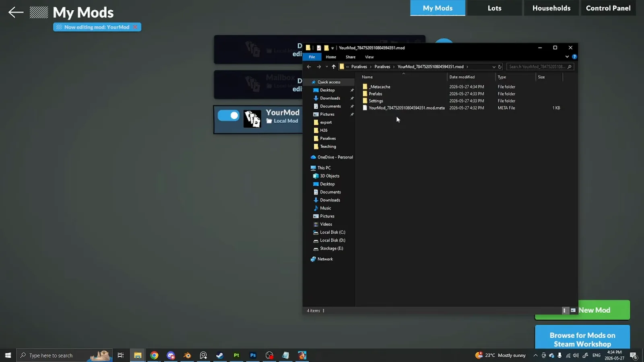Image resolution: width=644 pixels, height=362 pixels.
Task: Open the File menu in Explorer
Action: (312, 57)
